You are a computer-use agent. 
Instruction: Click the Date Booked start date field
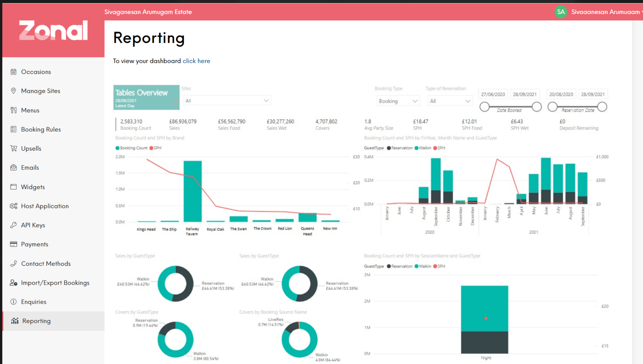click(x=493, y=94)
